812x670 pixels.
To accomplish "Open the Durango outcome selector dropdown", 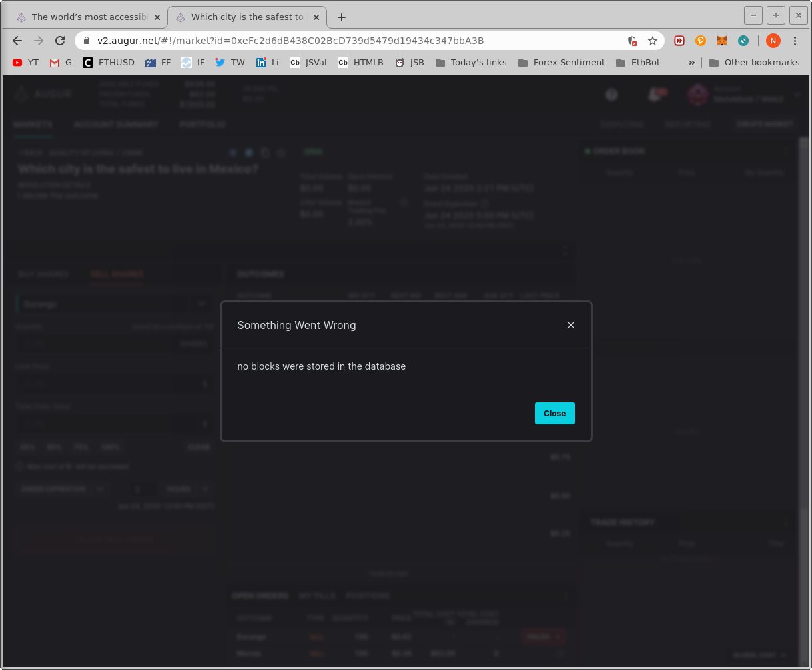I will pyautogui.click(x=201, y=304).
